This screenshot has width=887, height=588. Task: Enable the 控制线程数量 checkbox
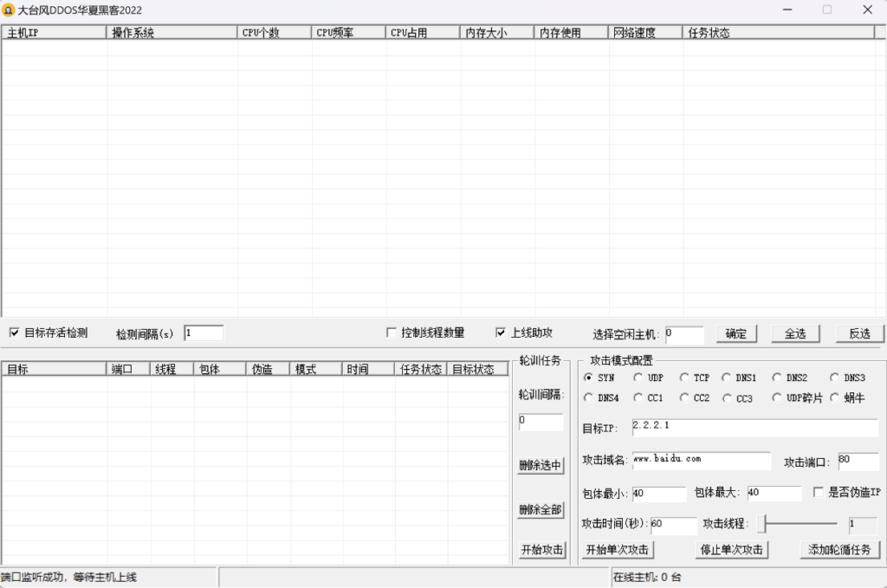tap(392, 332)
